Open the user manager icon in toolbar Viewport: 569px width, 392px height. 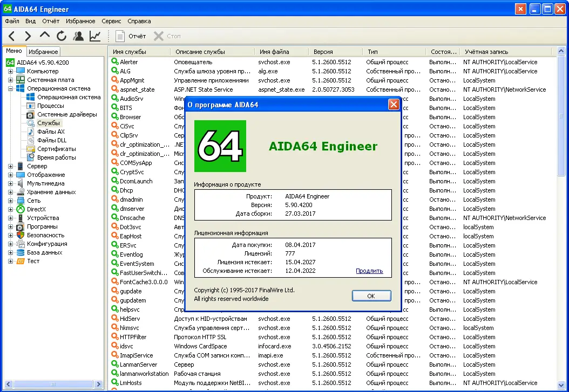coord(78,36)
